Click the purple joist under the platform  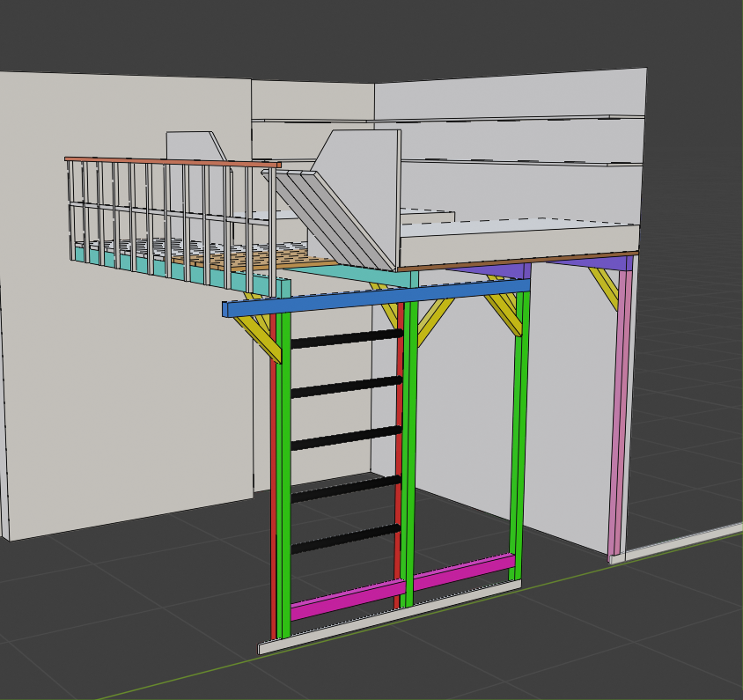(x=590, y=262)
